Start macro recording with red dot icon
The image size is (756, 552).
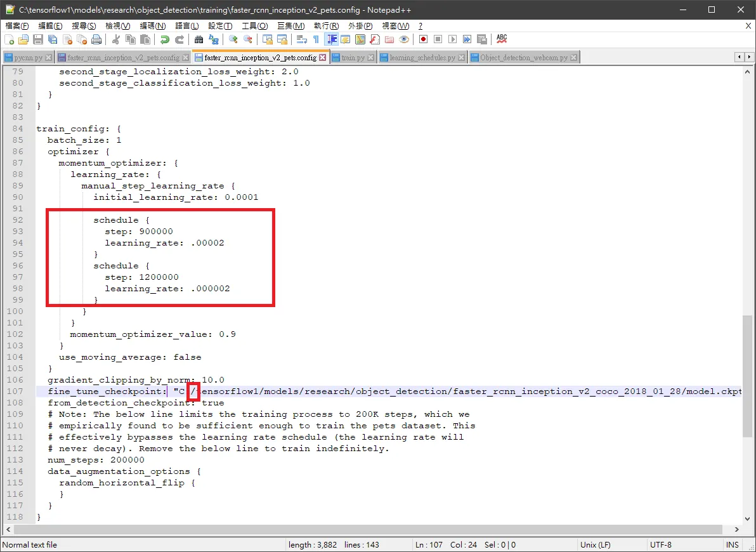click(423, 39)
